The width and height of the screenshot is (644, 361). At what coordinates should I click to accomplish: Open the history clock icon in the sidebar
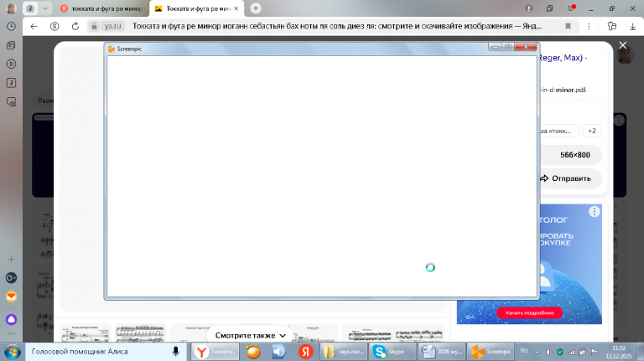click(x=11, y=26)
